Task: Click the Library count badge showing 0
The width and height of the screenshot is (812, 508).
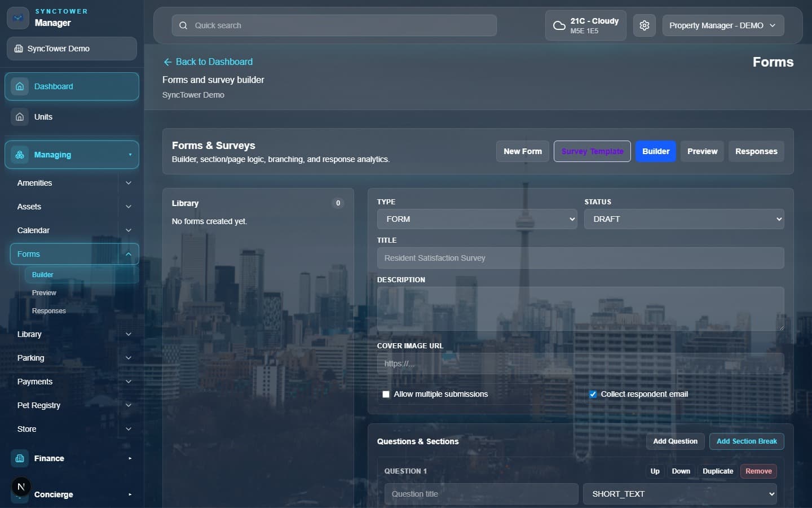Action: 338,203
